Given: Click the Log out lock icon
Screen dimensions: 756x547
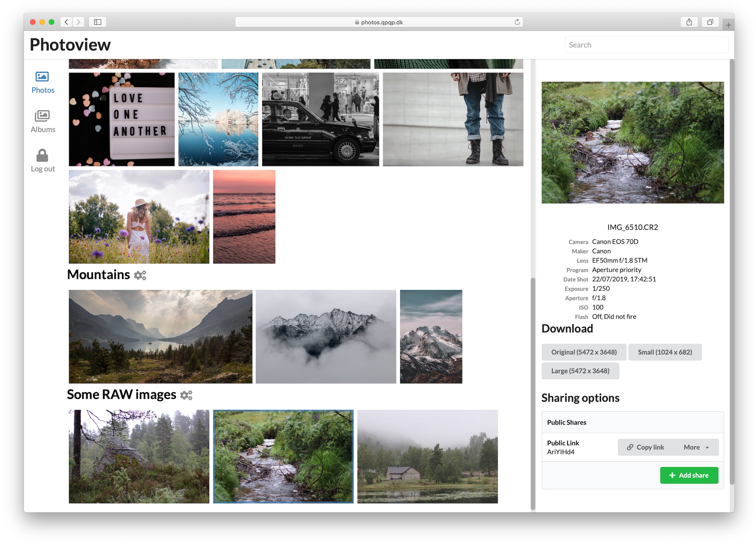Looking at the screenshot, I should tap(42, 156).
